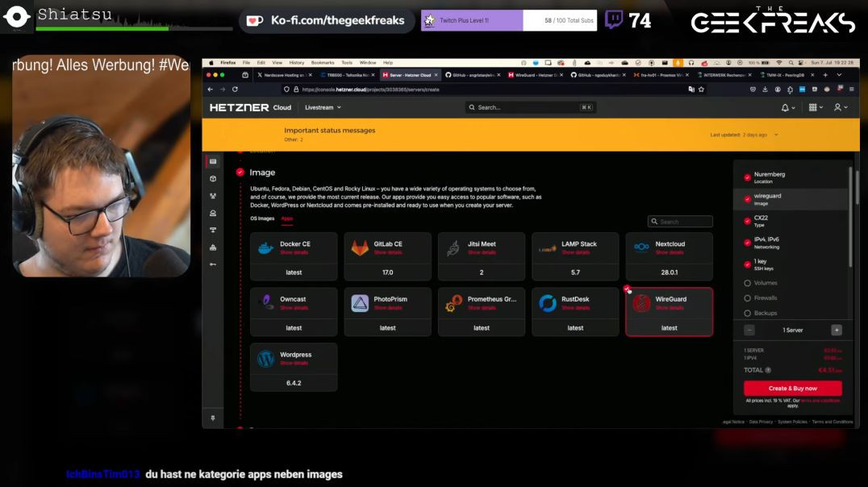Image resolution: width=868 pixels, height=487 pixels.
Task: Open the System Policies footer link
Action: coord(792,422)
